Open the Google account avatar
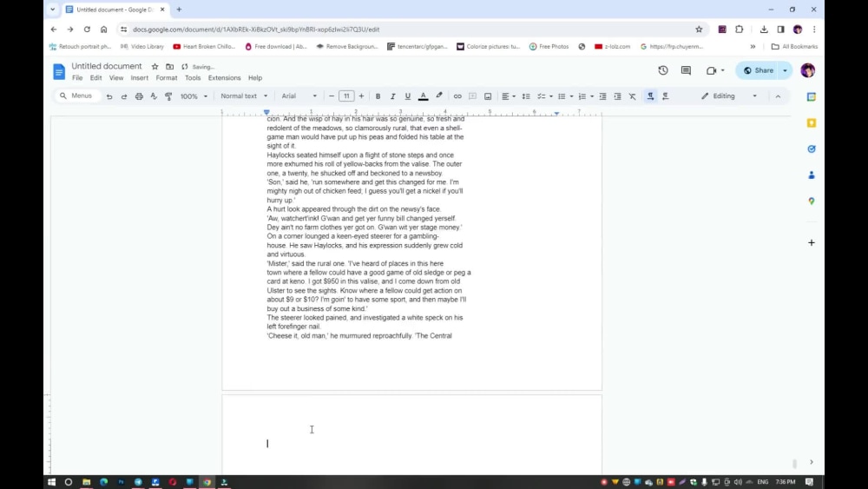 pos(807,70)
